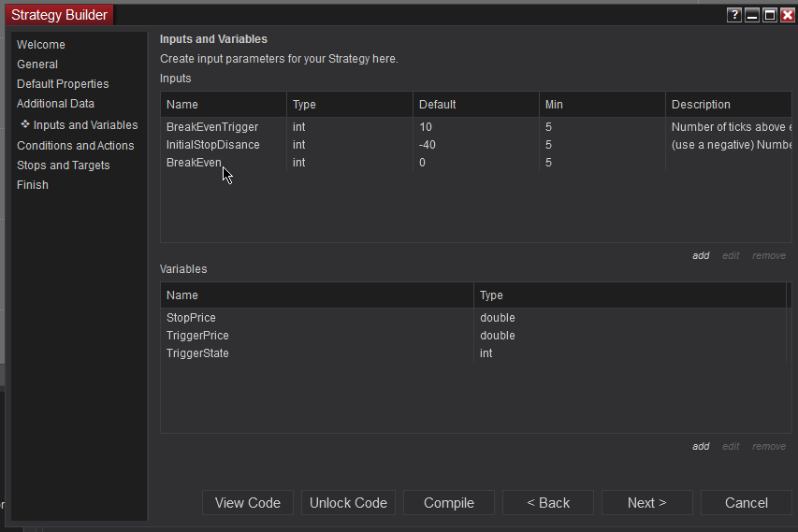The height and width of the screenshot is (532, 798).
Task: Open the Welcome wizard page
Action: click(x=41, y=45)
